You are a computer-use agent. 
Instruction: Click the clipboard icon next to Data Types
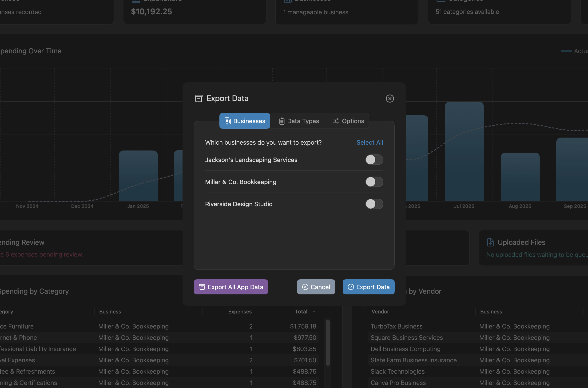click(281, 121)
